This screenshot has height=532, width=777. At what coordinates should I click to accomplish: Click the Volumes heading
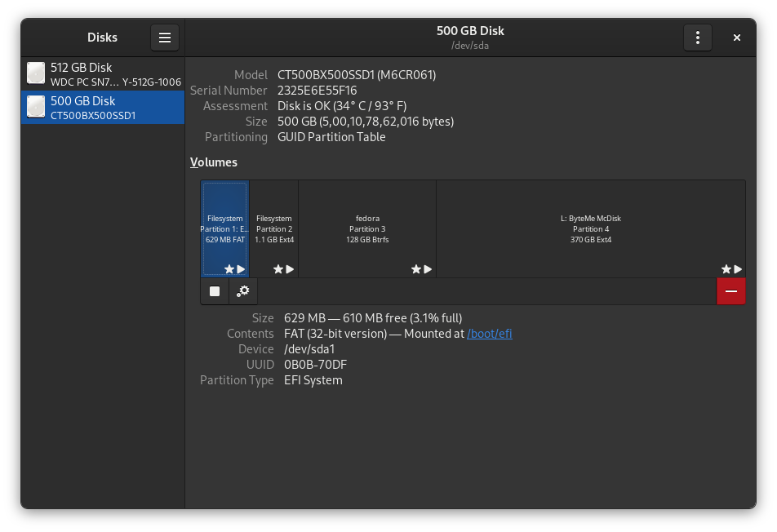214,162
